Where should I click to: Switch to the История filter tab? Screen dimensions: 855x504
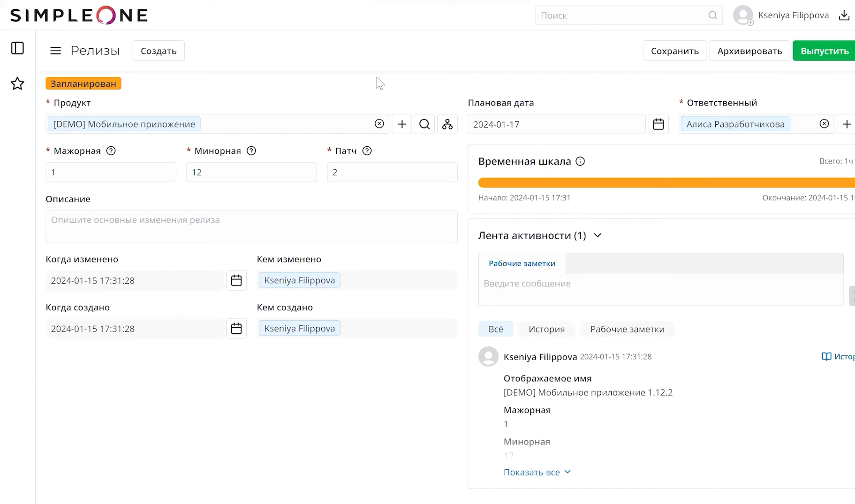point(546,329)
